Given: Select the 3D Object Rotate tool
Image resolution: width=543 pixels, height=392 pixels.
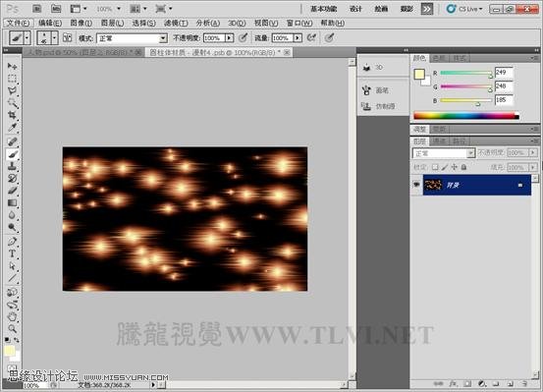Looking at the screenshot, I should [13, 292].
